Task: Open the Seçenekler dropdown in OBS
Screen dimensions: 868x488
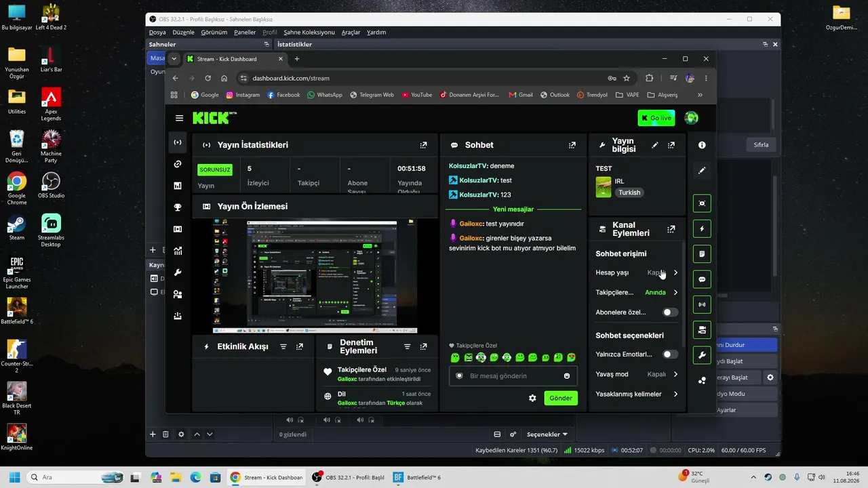Action: pos(547,434)
